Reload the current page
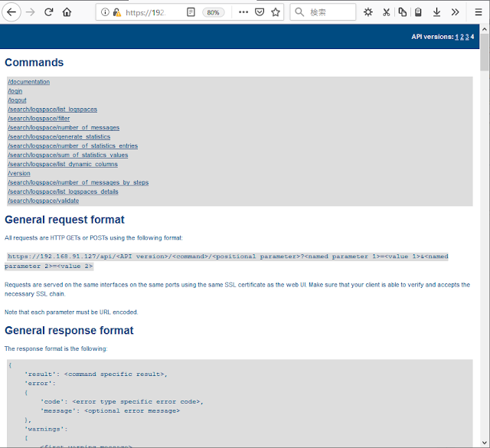The image size is (490, 448). point(48,12)
